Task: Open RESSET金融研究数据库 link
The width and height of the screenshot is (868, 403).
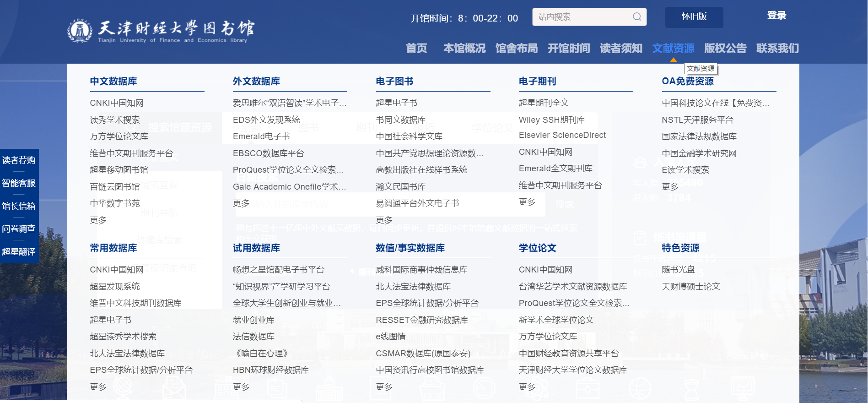Action: coord(422,320)
